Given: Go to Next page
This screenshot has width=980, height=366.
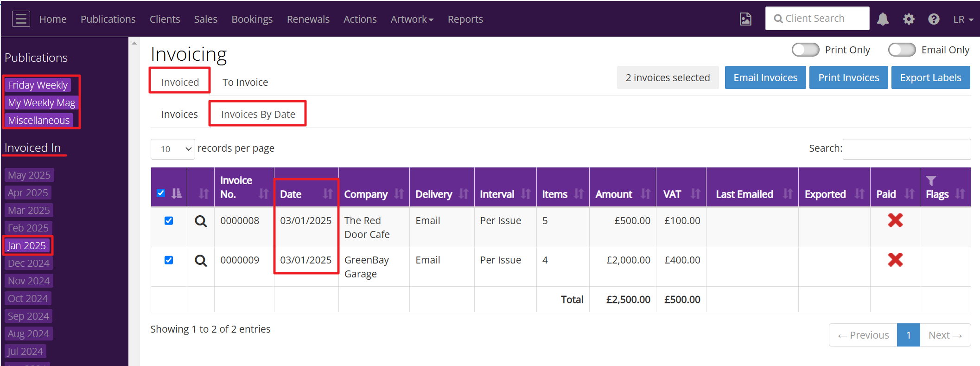Looking at the screenshot, I should click(945, 335).
